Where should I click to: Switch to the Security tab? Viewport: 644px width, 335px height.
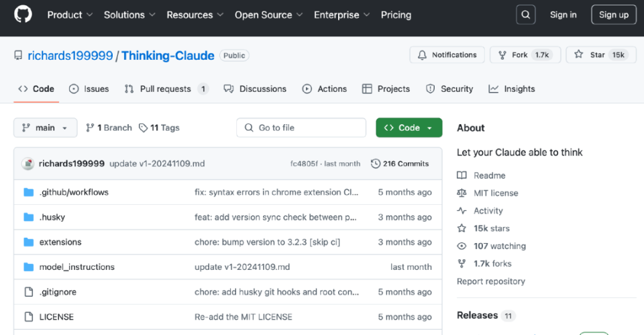click(449, 89)
